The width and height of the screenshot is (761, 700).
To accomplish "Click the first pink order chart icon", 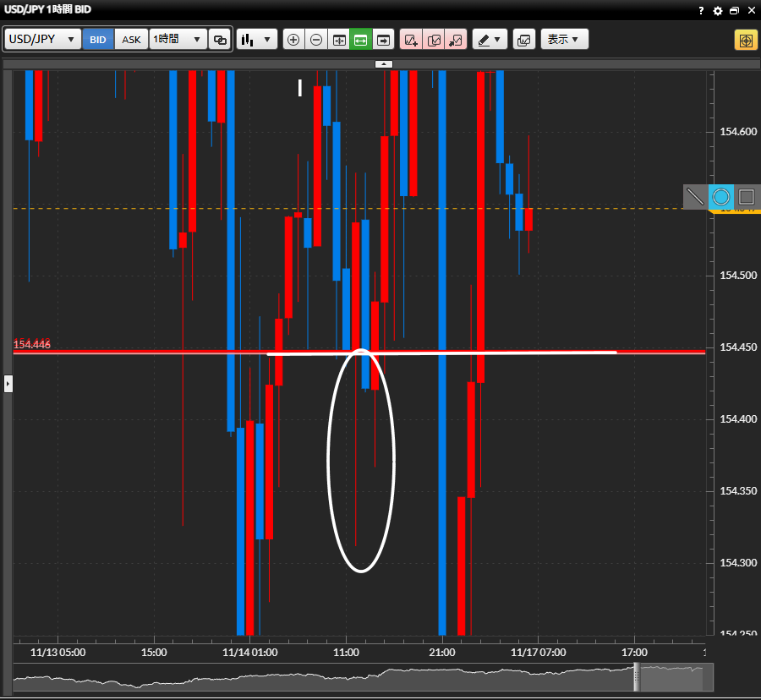I will 411,40.
